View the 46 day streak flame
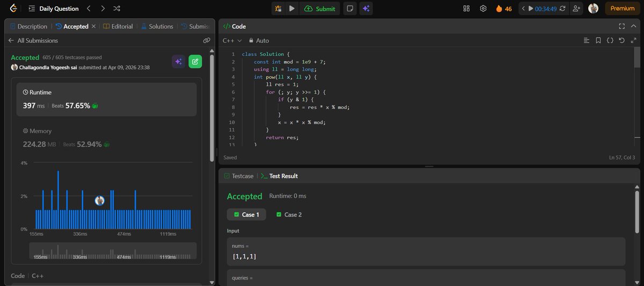The height and width of the screenshot is (286, 644). 503,9
